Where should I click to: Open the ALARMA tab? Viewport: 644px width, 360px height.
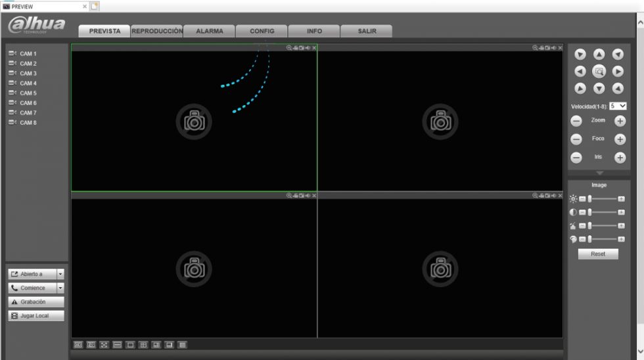point(210,31)
